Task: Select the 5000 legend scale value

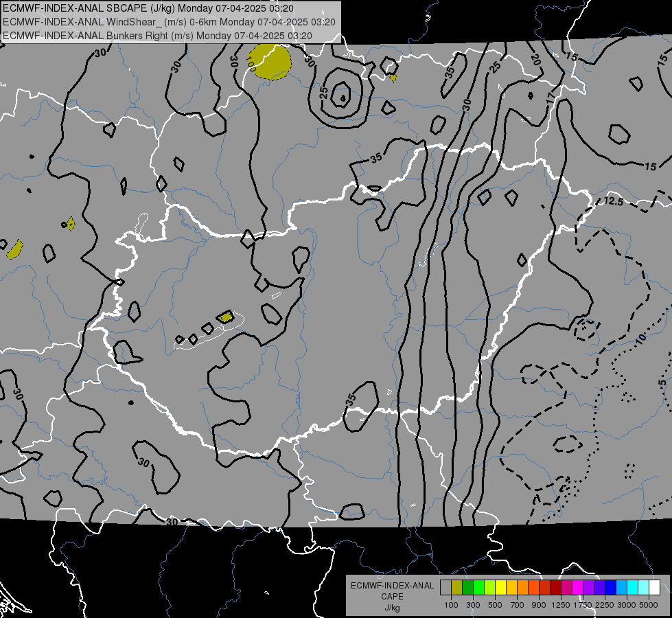Action: pos(649,605)
